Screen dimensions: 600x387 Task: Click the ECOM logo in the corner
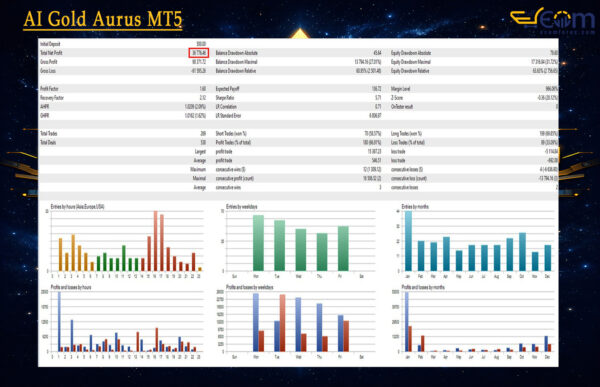click(553, 20)
